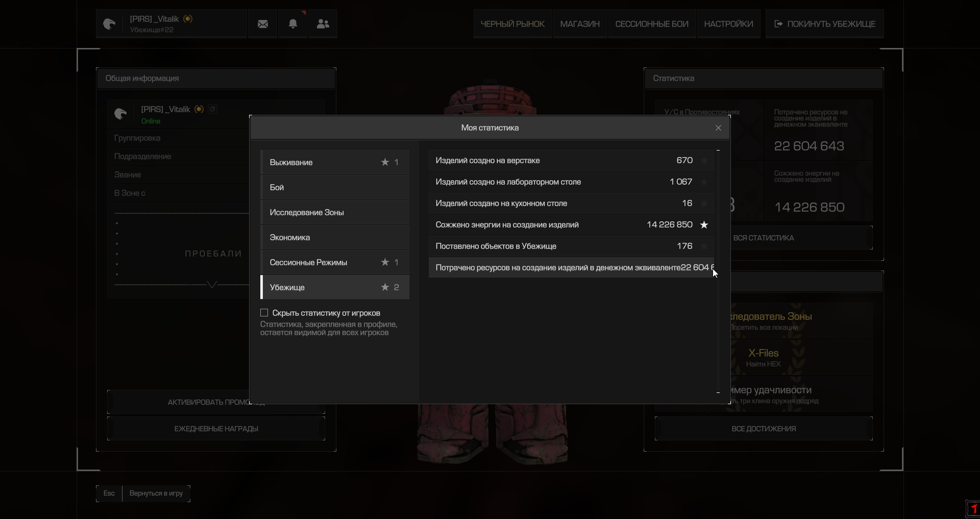
Task: Open the 'Бой' statistics category
Action: (335, 187)
